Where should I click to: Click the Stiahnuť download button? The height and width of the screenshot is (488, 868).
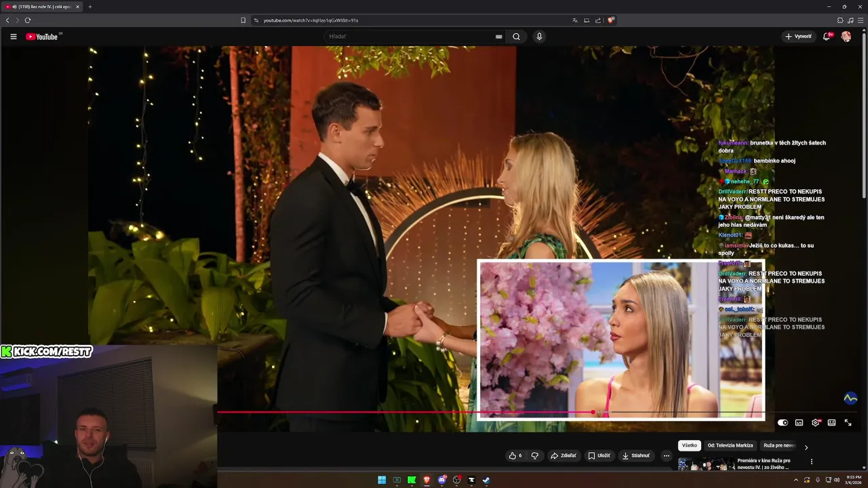pos(636,455)
